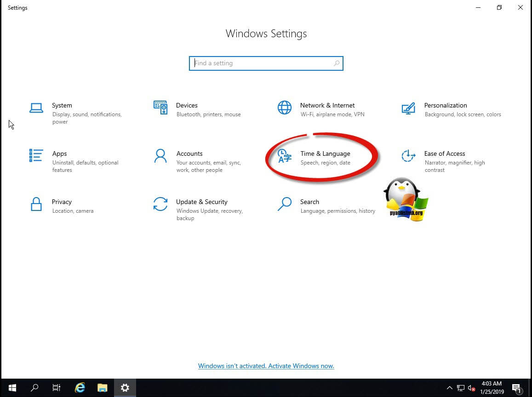Open the Personalization paintbrush icon
Image resolution: width=532 pixels, height=397 pixels.
coord(408,108)
